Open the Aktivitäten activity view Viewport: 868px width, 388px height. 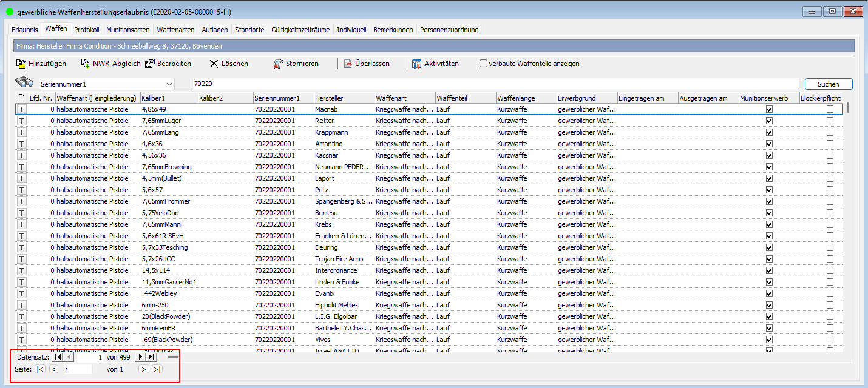(x=416, y=64)
